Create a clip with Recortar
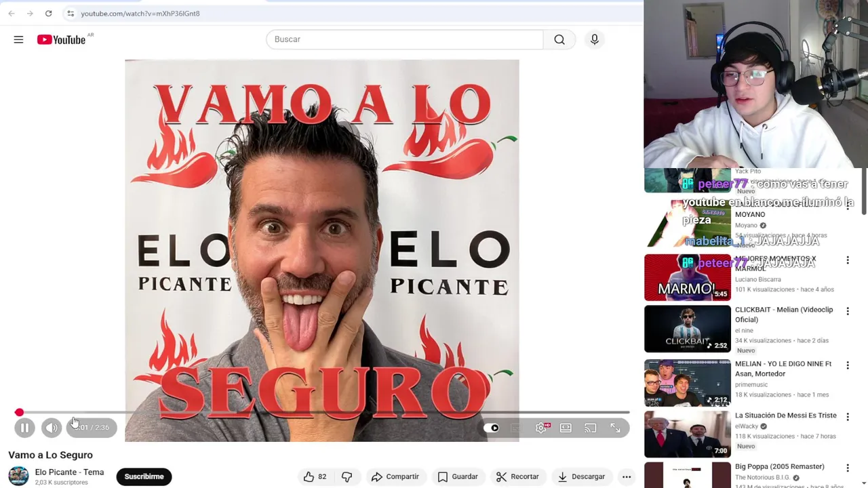 517,476
